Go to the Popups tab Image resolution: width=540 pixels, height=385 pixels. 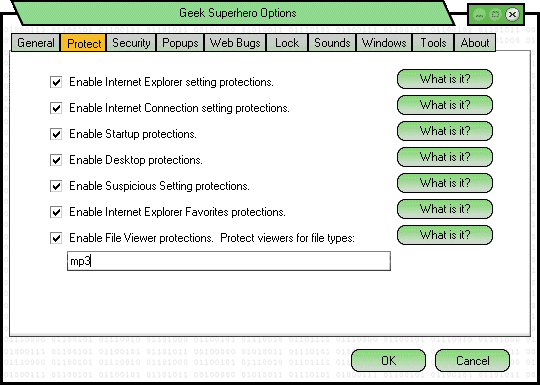180,43
